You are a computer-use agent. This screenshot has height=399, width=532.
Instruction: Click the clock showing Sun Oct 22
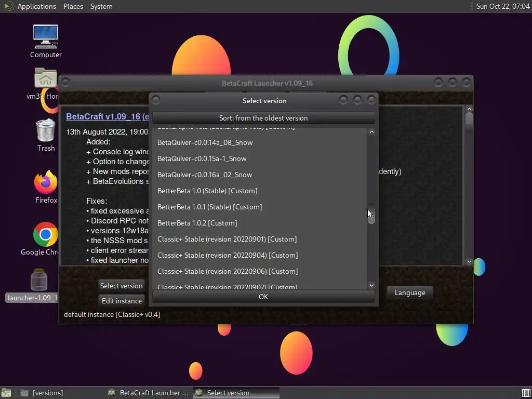click(x=502, y=6)
